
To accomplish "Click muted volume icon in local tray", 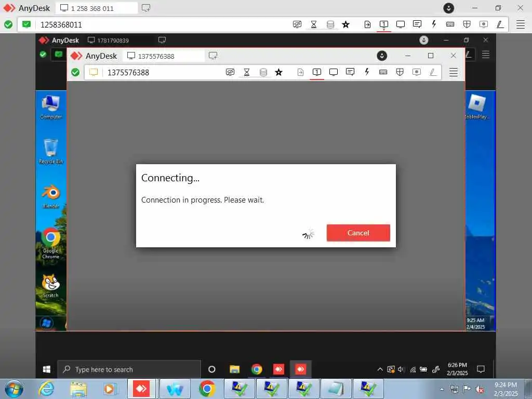I will (480, 389).
